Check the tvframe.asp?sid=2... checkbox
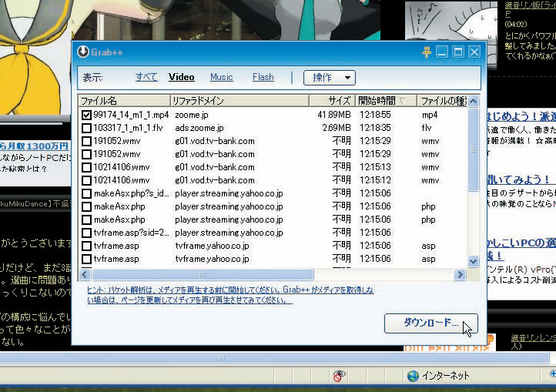 coord(86,233)
